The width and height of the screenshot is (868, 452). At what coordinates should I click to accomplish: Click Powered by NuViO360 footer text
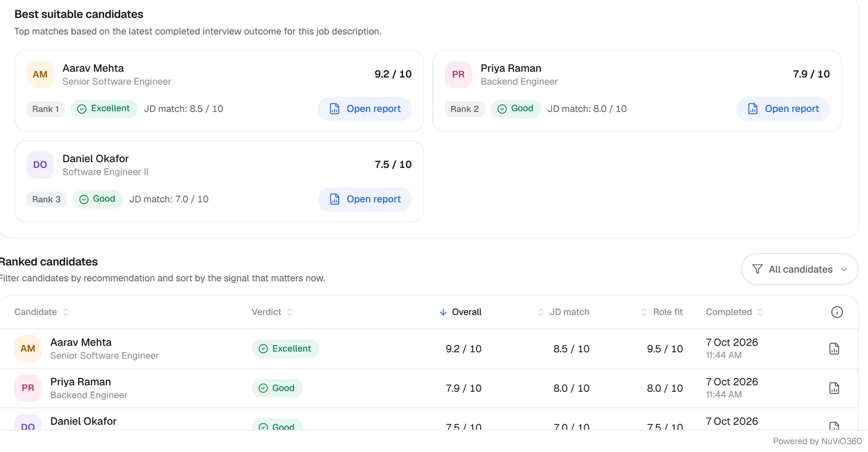(817, 442)
